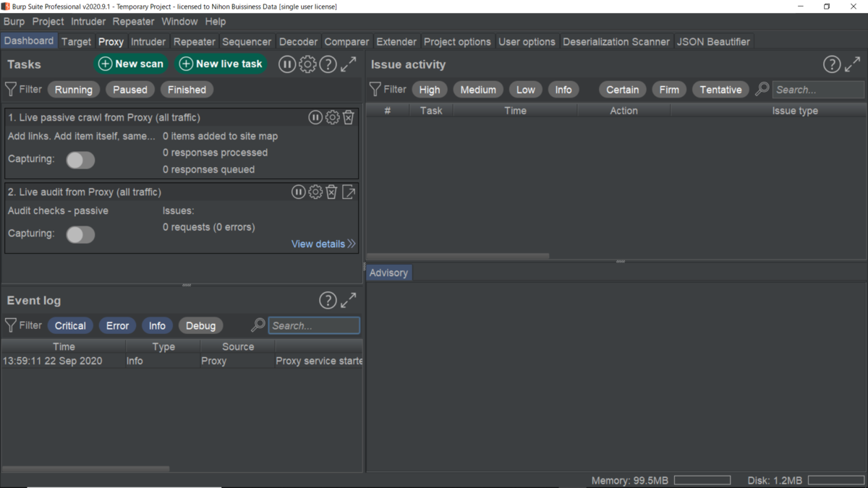
Task: Click Event log filter funnel icon
Action: coord(11,325)
